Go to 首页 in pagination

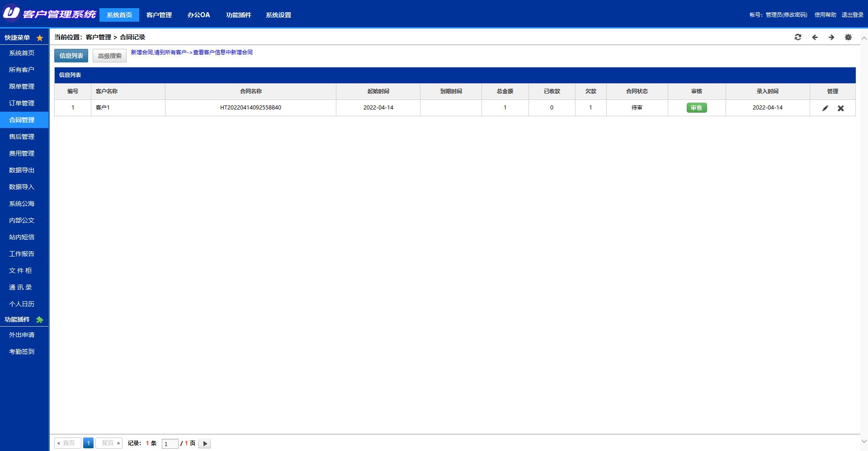point(68,443)
